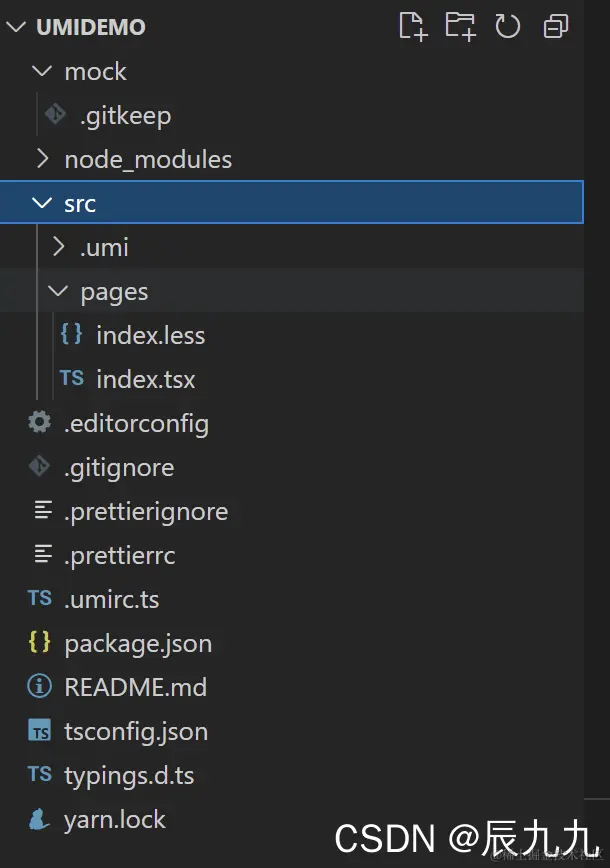Viewport: 610px width, 868px height.
Task: Open the index.less stylesheet
Action: pyautogui.click(x=150, y=336)
